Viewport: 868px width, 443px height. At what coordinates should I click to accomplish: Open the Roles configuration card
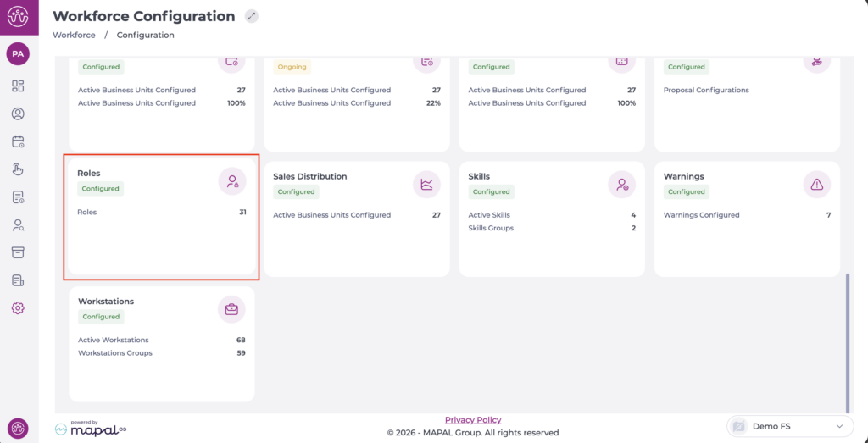click(x=161, y=217)
